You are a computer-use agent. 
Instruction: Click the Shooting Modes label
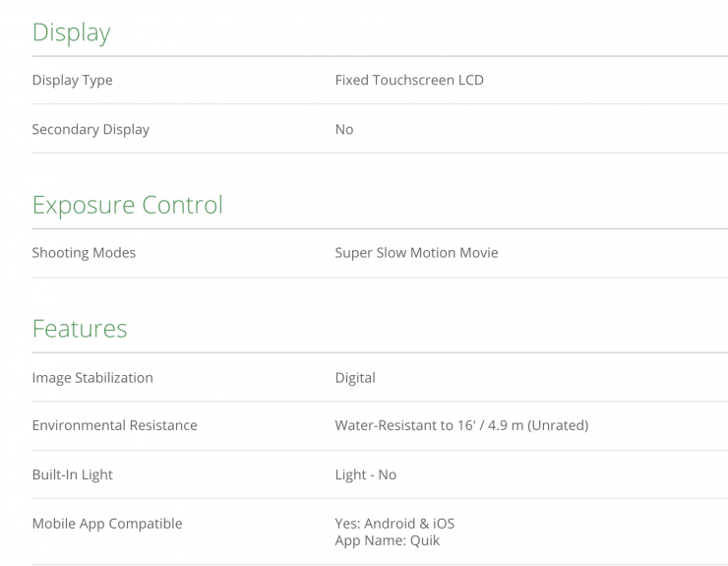(x=84, y=253)
